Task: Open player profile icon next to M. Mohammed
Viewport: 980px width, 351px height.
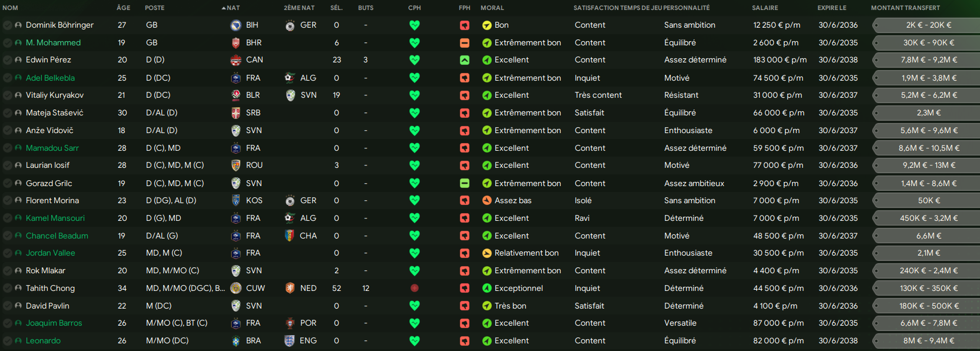Action: point(18,43)
